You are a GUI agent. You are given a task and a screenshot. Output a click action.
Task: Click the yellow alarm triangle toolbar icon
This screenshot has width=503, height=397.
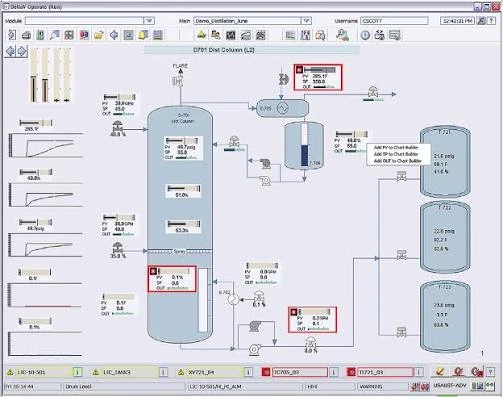tap(201, 35)
